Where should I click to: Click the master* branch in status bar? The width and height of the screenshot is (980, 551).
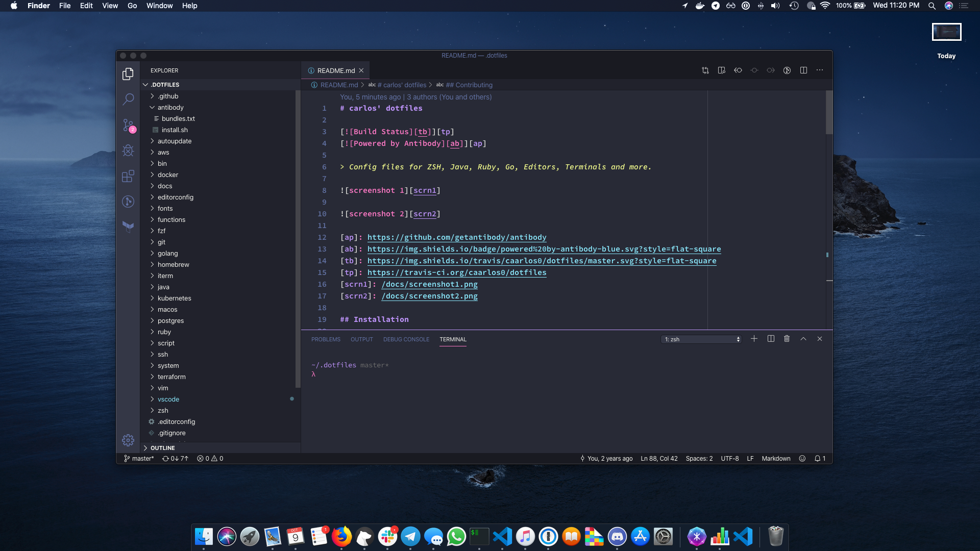(x=139, y=459)
